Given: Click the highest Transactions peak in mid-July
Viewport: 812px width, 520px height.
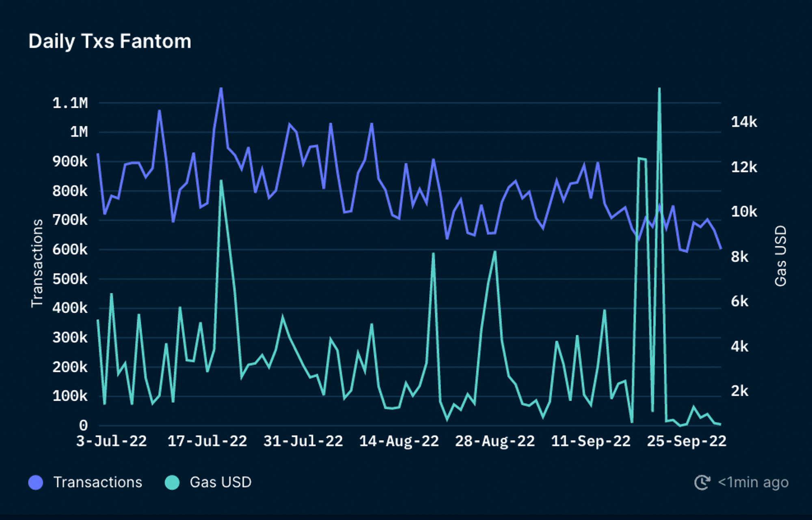Looking at the screenshot, I should coord(221,88).
